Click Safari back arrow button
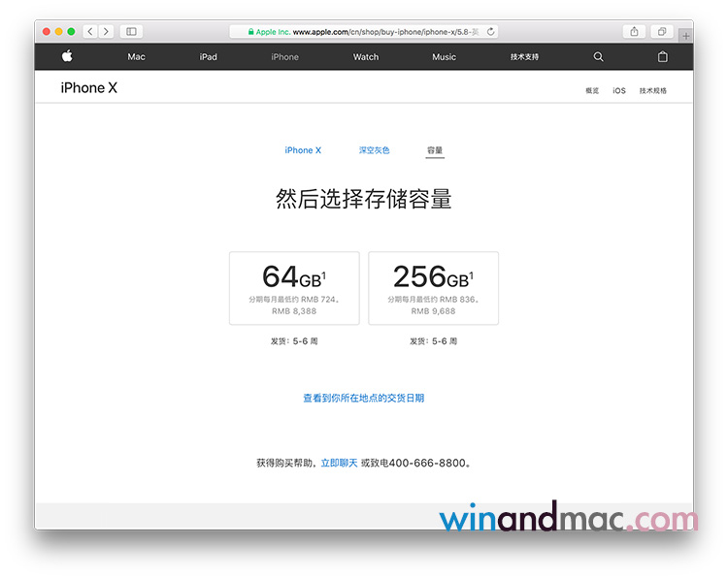Screen dimensions: 728x579 point(90,32)
